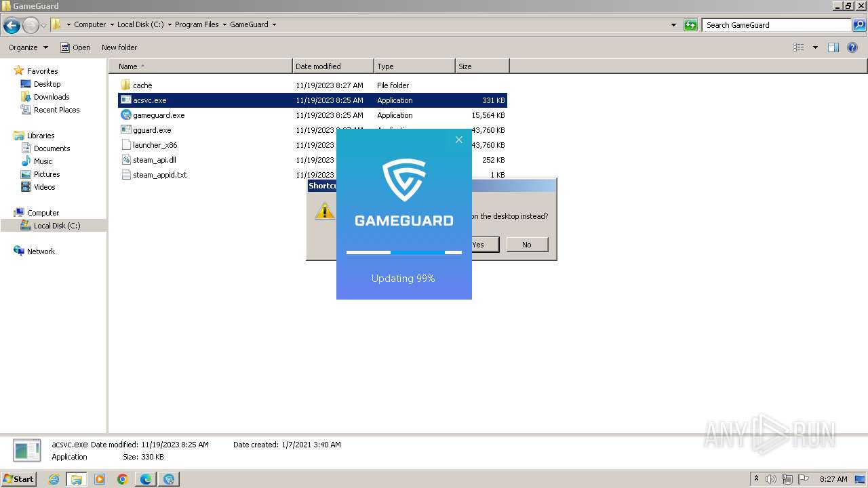Select Computer in navigation pane
Viewport: 868px width, 488px height.
[43, 213]
